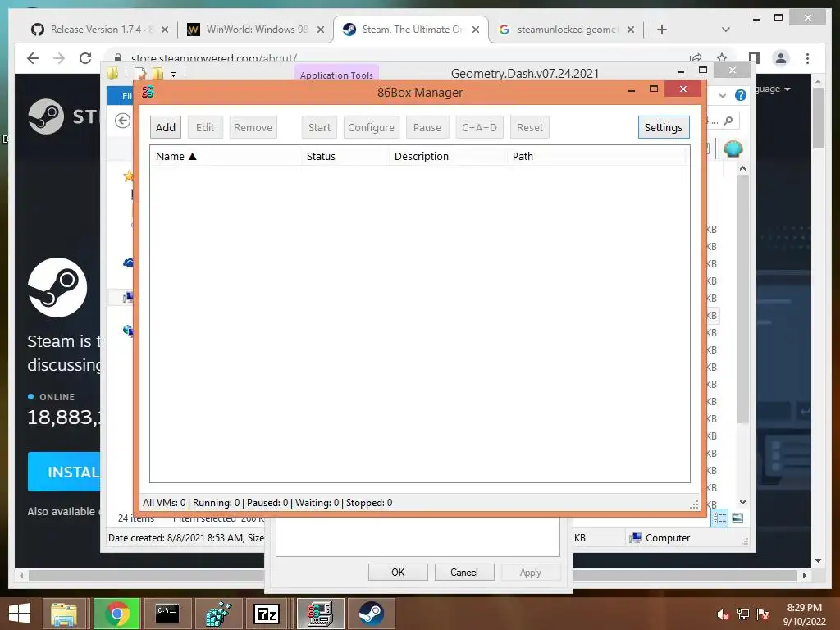
Task: Click the network tray icon
Action: 743,614
